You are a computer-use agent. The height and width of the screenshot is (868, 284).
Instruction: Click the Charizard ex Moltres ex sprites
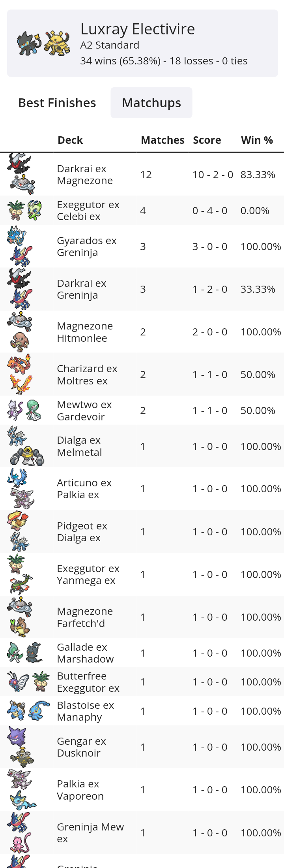20,374
